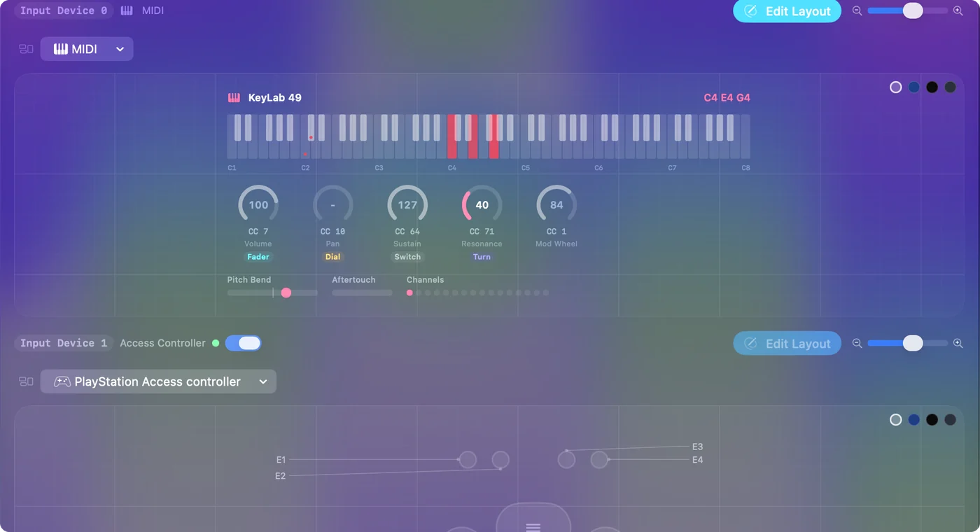Click the menu icon on the controller center button
The image size is (980, 532).
click(x=533, y=526)
